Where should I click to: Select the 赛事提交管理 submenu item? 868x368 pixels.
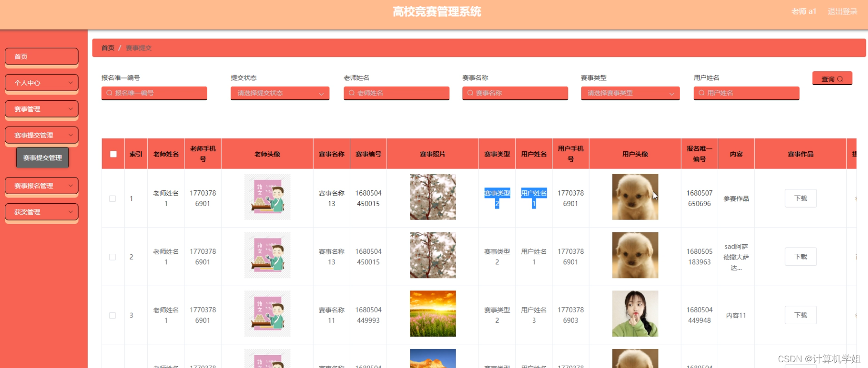[43, 158]
